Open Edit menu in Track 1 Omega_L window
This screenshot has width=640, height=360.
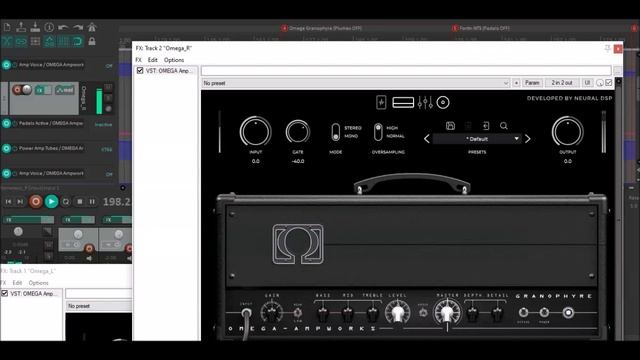[x=17, y=283]
